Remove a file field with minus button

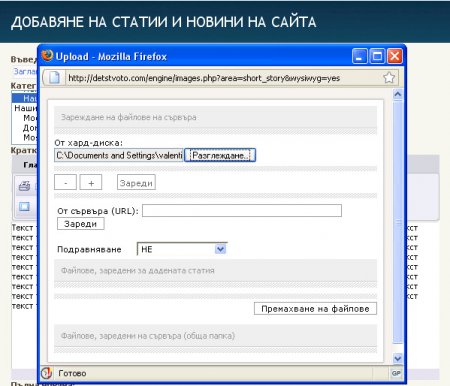(65, 182)
